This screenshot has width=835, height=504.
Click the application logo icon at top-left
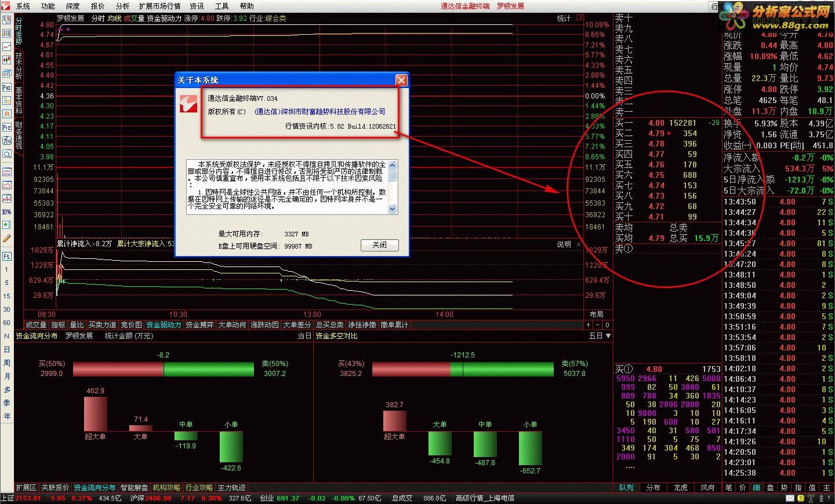pos(5,6)
